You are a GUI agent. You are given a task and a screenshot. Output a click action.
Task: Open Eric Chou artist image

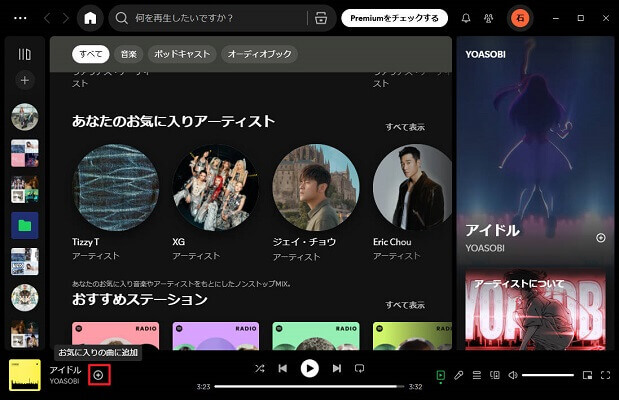coord(413,188)
